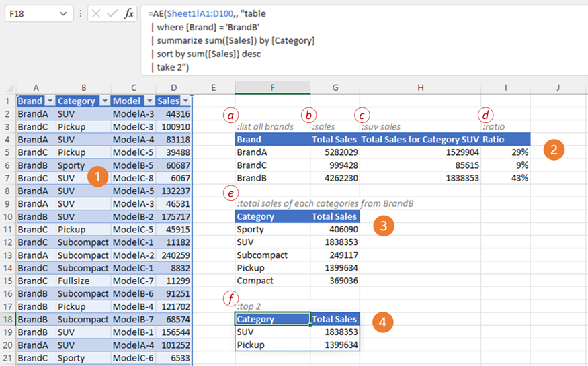Click the Enter checkmark in formula bar
Screen dimensions: 588x366
coord(112,13)
